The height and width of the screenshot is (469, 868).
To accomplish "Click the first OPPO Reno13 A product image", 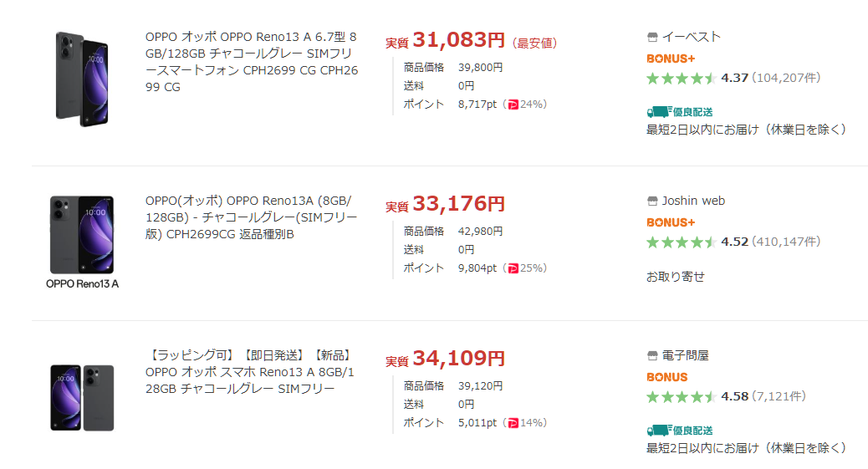I will pos(83,79).
